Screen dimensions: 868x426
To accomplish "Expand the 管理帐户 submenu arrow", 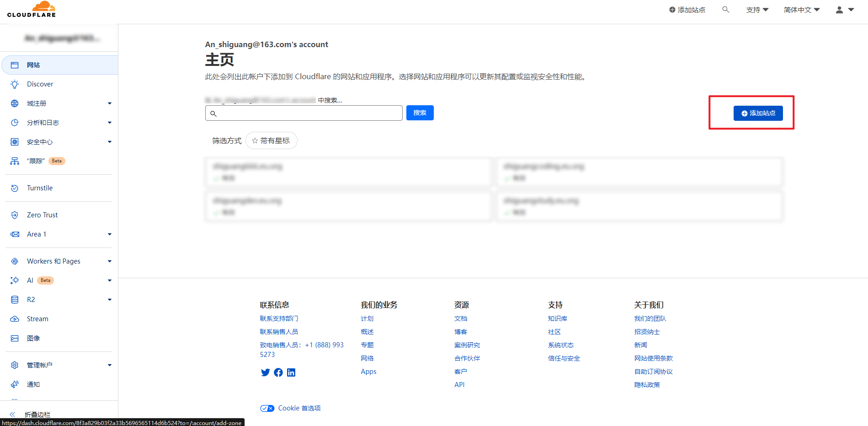I will point(110,365).
